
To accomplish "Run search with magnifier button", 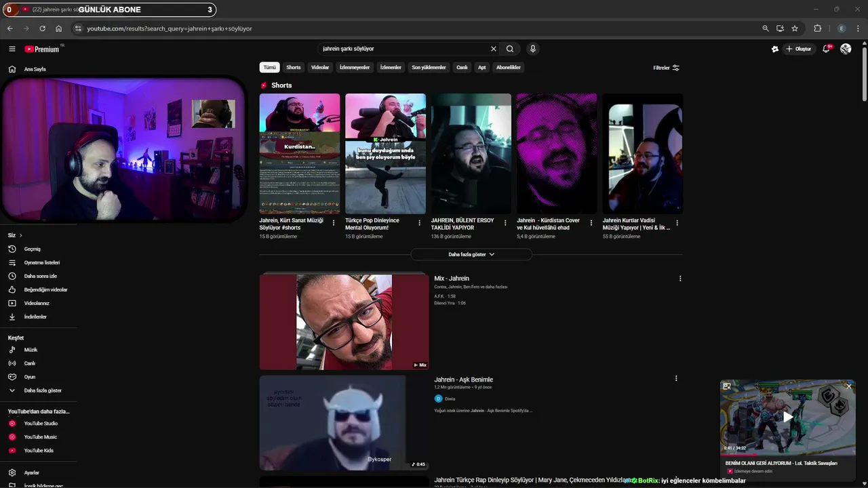I will pyautogui.click(x=510, y=49).
